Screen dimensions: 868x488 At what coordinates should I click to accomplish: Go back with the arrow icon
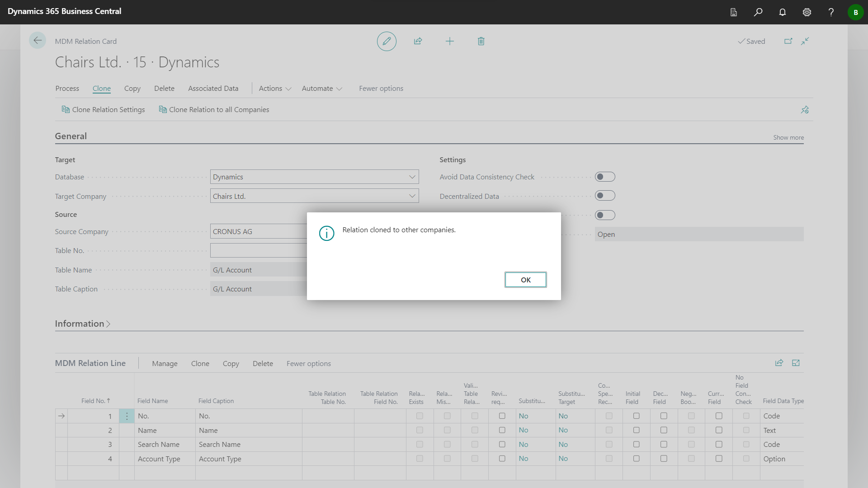[x=38, y=41]
